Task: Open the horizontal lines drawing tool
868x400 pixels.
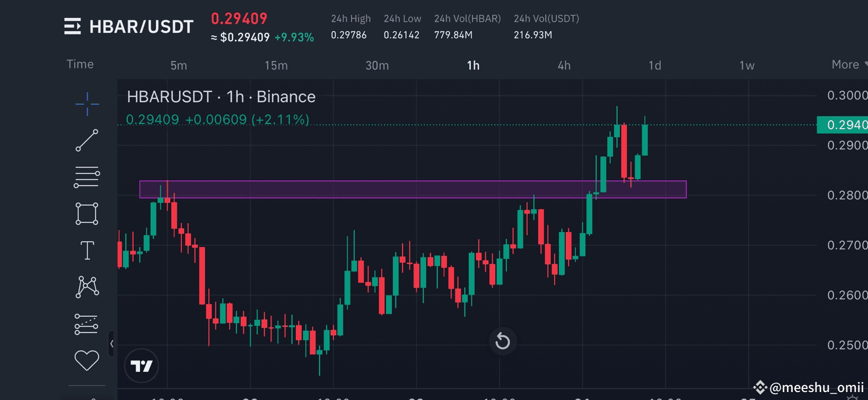Action: tap(86, 176)
